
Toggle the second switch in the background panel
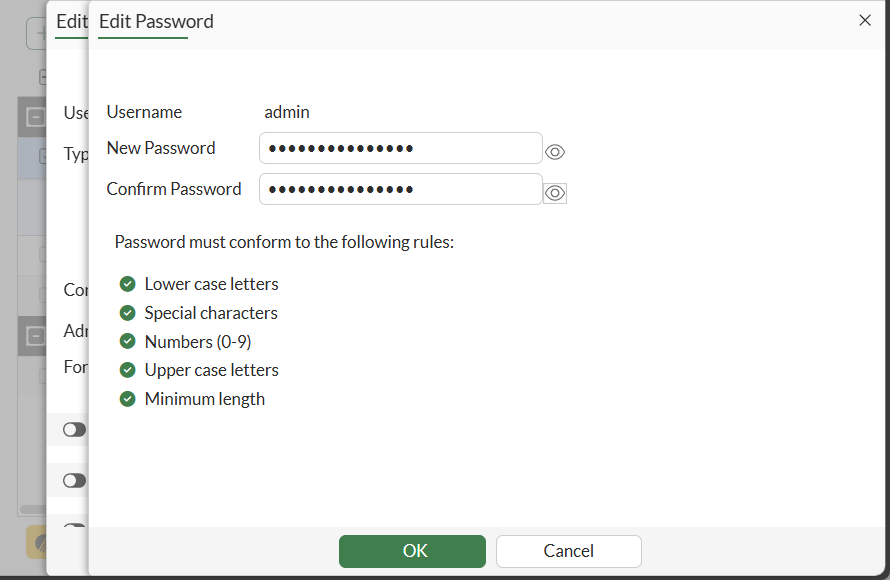click(x=74, y=480)
